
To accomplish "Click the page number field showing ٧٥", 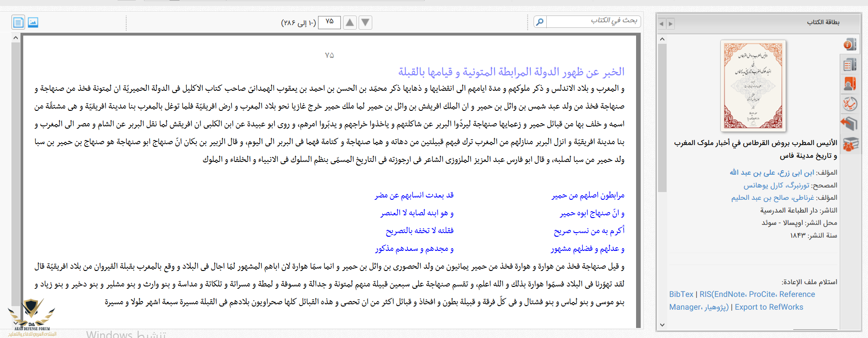I will tap(329, 22).
